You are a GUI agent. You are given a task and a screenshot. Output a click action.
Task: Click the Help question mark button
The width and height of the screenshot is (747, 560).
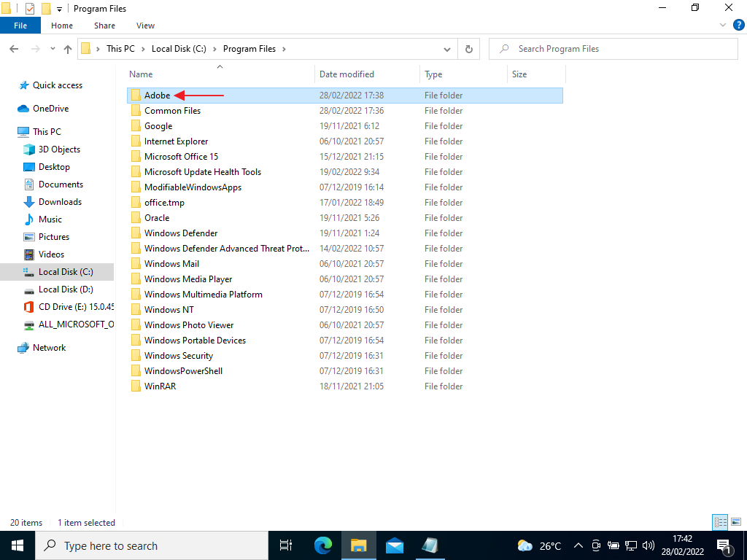tap(738, 24)
